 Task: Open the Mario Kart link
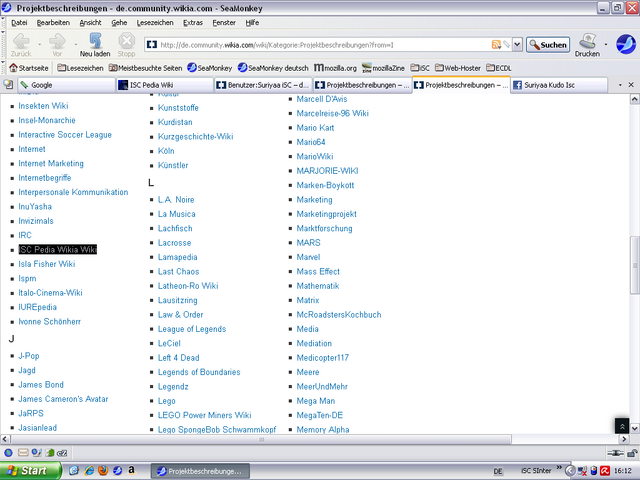[x=315, y=128]
